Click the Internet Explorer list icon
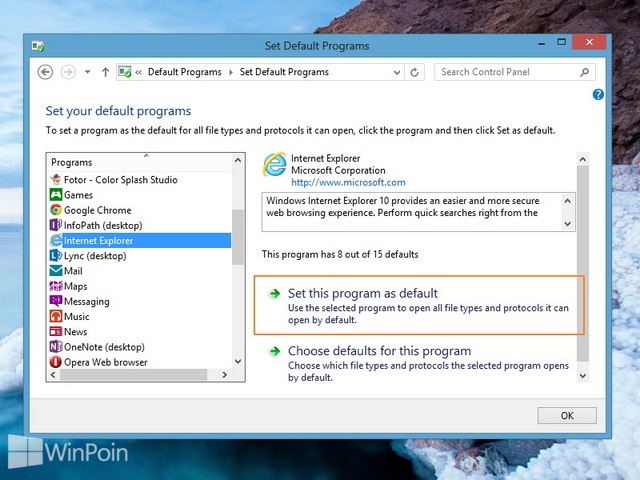The width and height of the screenshot is (640, 480). pos(56,240)
